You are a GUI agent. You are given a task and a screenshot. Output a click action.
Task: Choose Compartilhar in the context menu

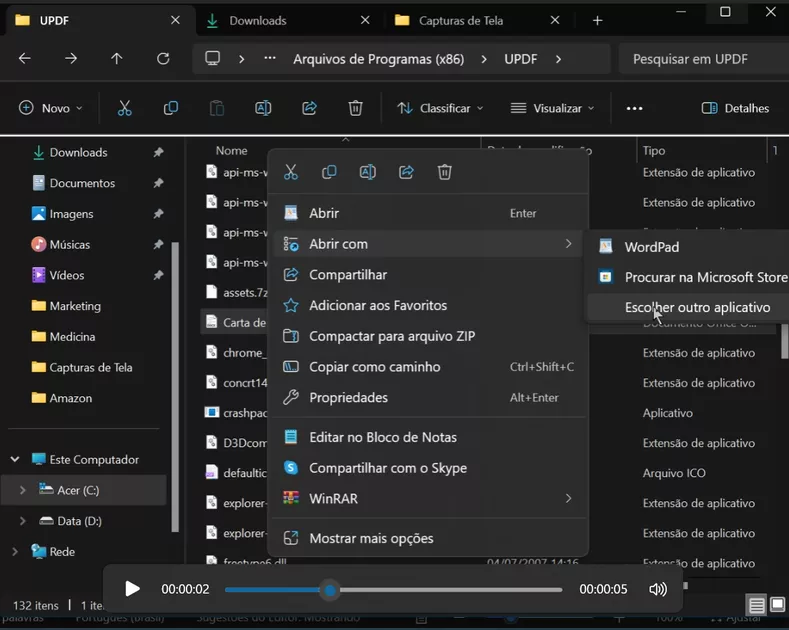[x=428, y=275]
